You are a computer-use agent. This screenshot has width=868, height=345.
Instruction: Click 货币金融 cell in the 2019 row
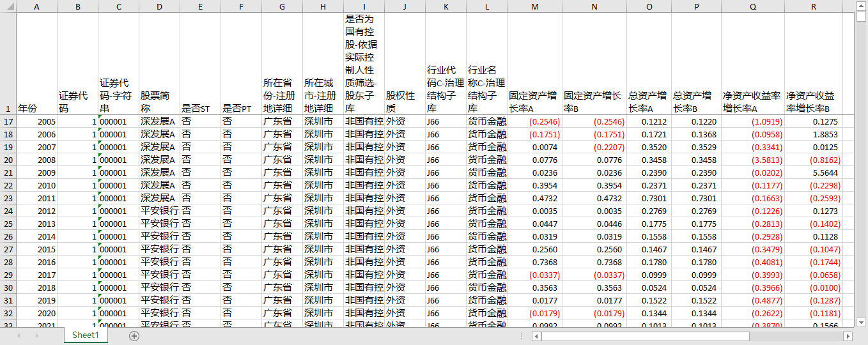(486, 300)
